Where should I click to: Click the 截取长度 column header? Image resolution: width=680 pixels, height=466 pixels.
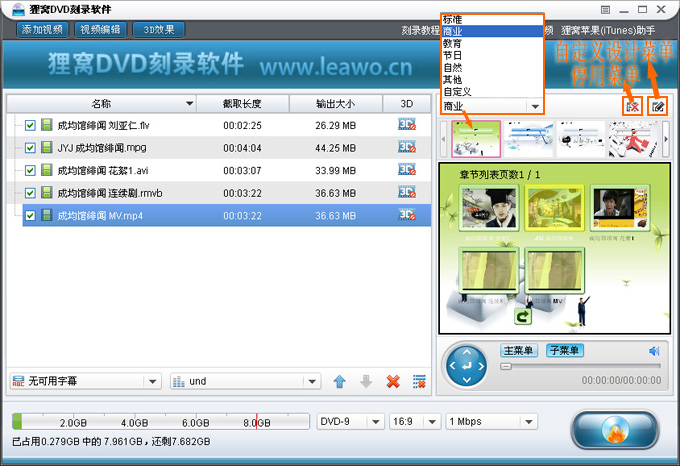[x=242, y=104]
